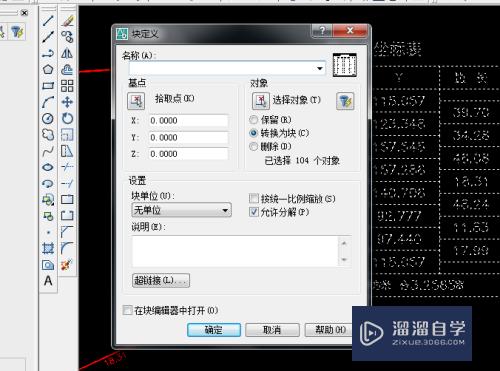Click the Quick Select icon in the top-left toolbar

coord(17,32)
